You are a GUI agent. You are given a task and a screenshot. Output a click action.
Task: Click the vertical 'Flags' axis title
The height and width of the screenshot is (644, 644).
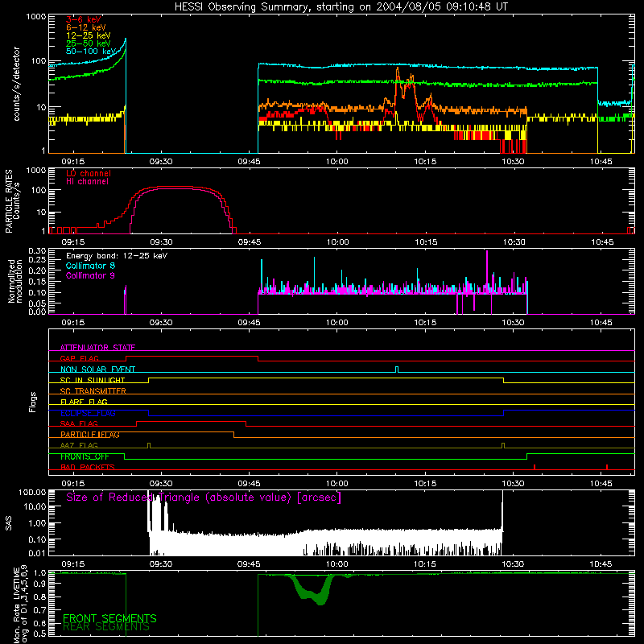(x=33, y=402)
